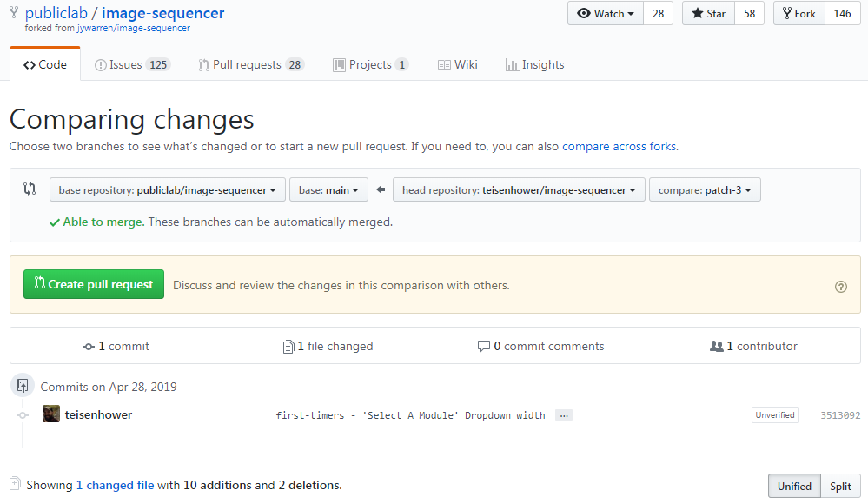Click the Pull requests count badge 28
Screen dimensions: 868x504
[295, 65]
